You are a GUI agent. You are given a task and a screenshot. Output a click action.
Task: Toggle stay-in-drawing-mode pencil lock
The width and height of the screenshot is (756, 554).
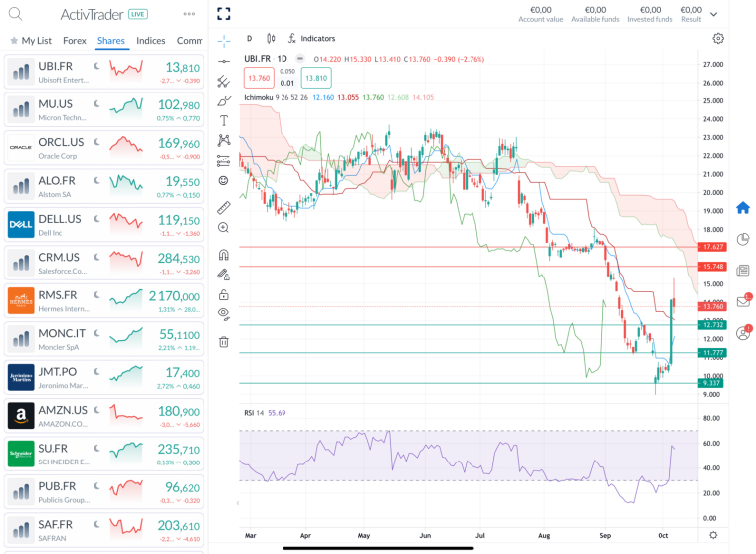pos(223,275)
